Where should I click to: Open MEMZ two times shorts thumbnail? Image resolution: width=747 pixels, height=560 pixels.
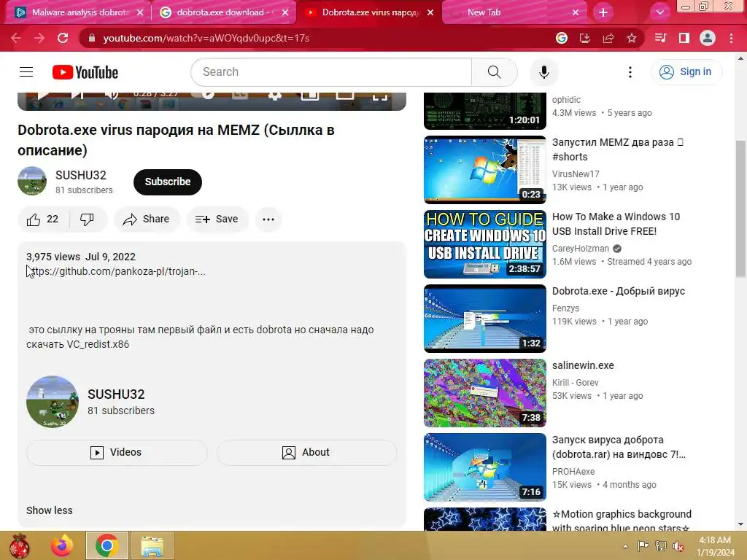[x=485, y=169]
